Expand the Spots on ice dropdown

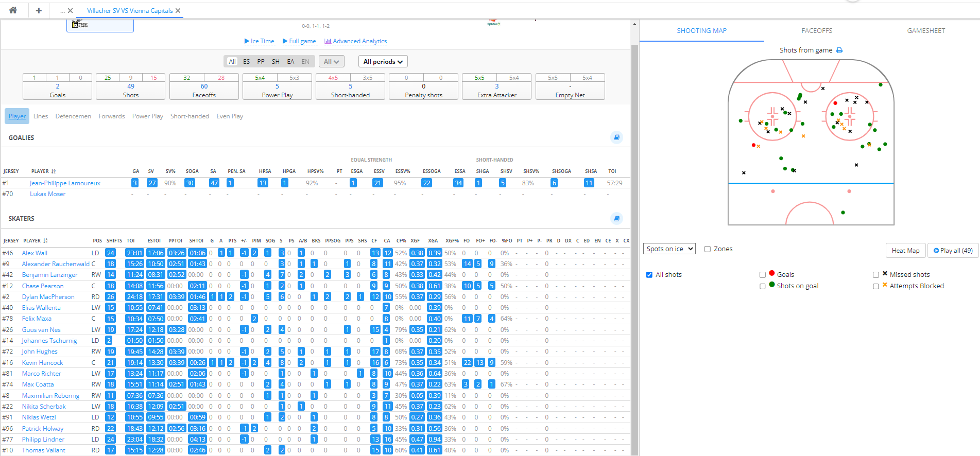click(x=669, y=249)
